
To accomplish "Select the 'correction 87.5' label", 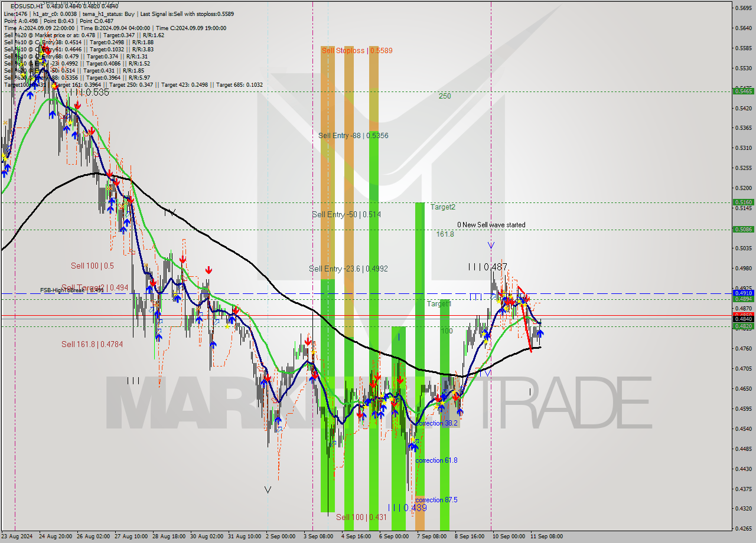I will point(436,500).
